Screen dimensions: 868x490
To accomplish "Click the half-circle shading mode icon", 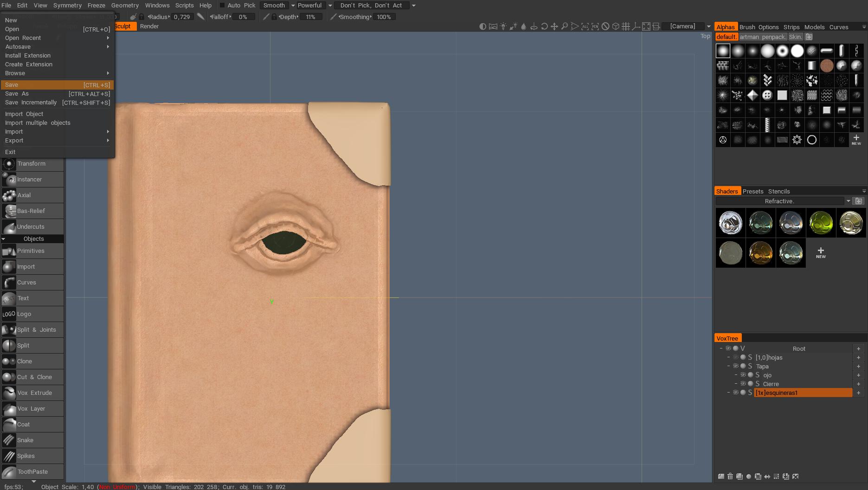I will pos(482,26).
